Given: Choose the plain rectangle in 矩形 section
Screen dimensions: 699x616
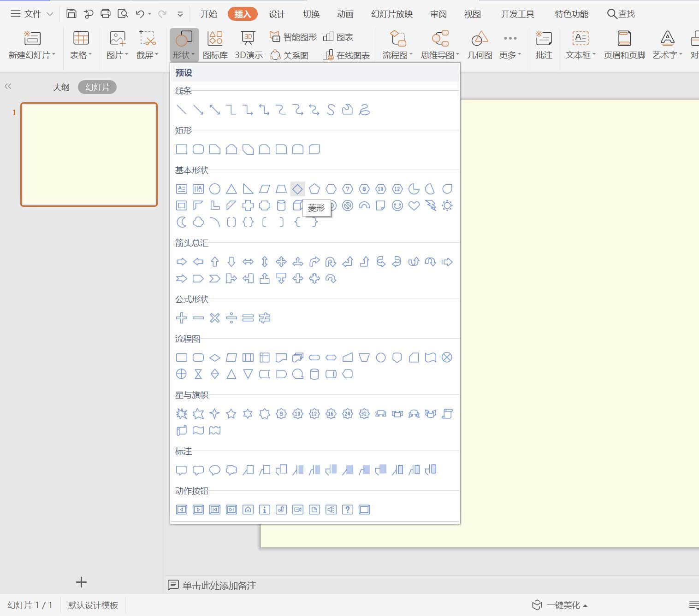Looking at the screenshot, I should pyautogui.click(x=182, y=149).
